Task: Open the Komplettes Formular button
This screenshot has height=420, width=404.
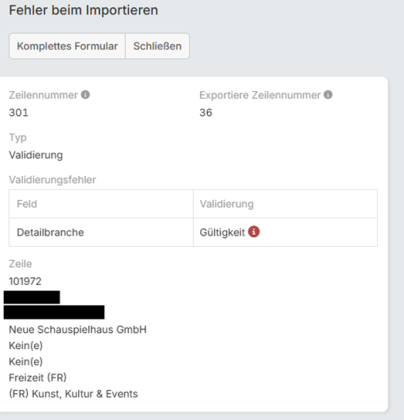Action: point(67,46)
